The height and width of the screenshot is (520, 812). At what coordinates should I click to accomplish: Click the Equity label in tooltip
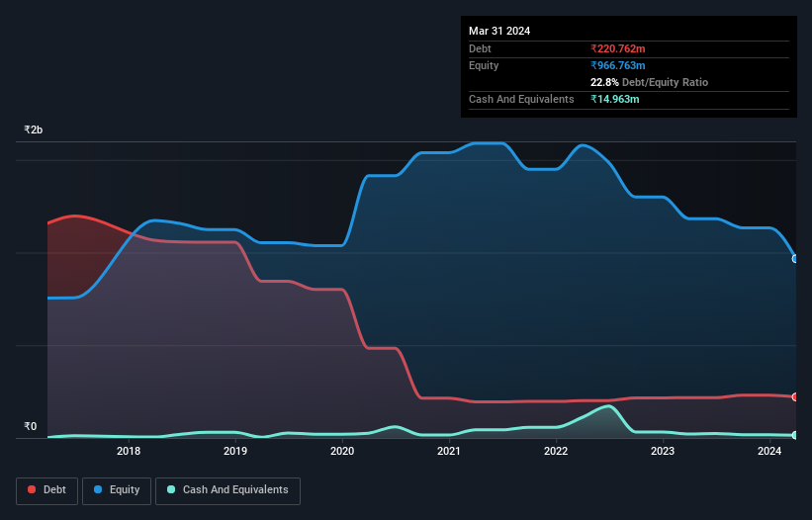[484, 65]
